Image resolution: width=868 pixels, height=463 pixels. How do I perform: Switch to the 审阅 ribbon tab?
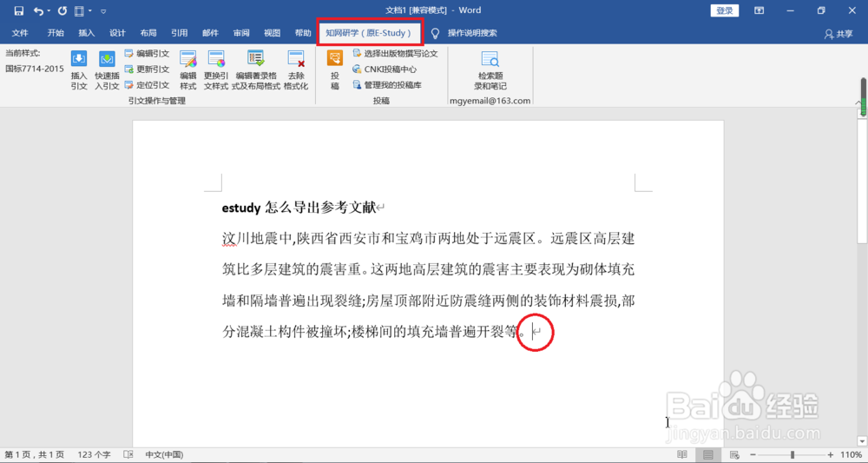241,33
